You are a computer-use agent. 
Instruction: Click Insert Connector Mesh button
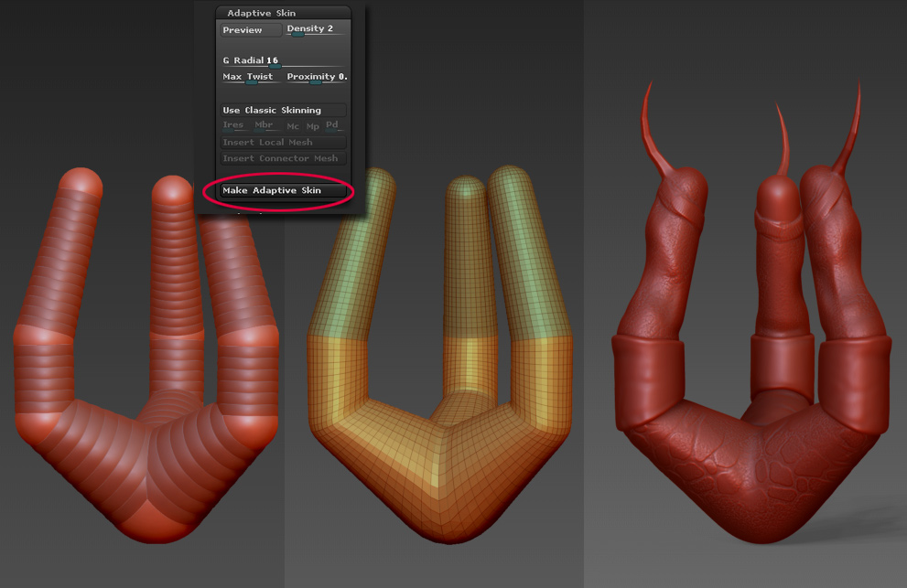click(x=284, y=158)
